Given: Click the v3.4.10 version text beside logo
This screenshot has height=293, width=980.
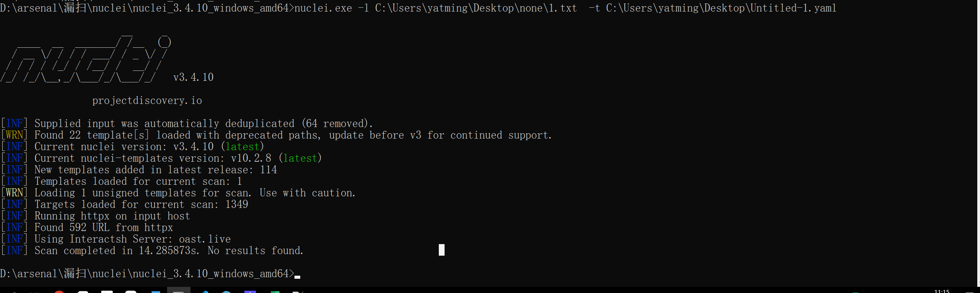Looking at the screenshot, I should click(x=193, y=77).
